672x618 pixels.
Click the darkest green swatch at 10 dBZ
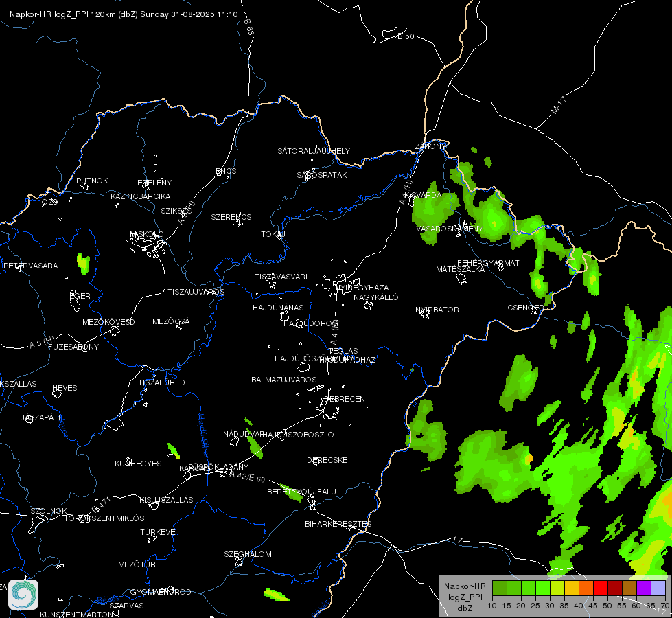499,588
